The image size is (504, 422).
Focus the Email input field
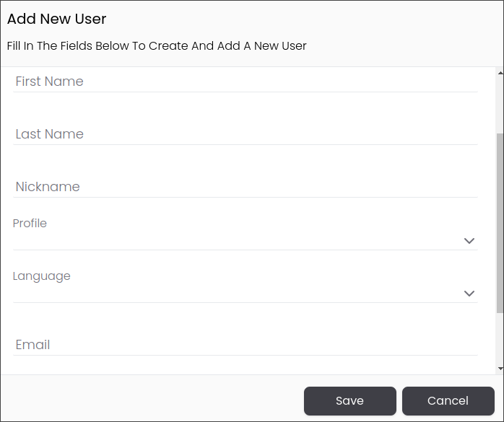(246, 345)
